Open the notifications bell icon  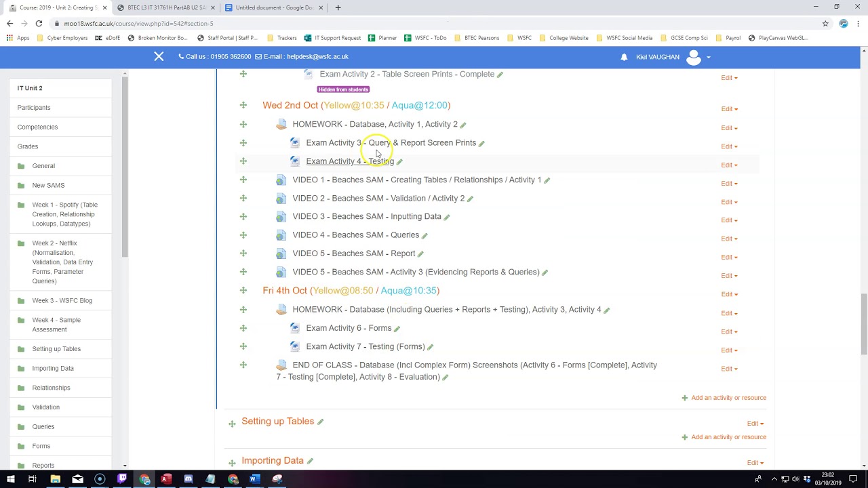click(x=624, y=57)
